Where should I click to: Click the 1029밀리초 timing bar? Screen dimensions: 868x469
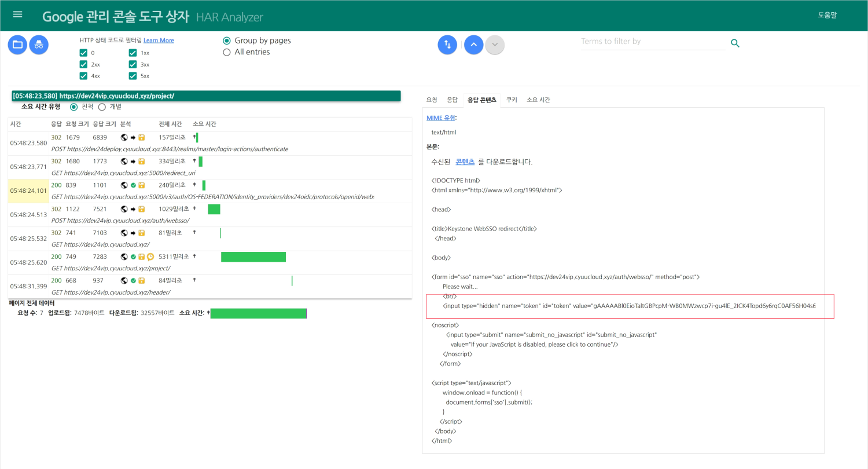point(214,209)
